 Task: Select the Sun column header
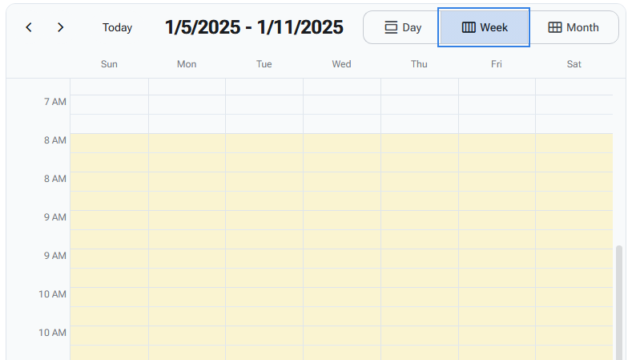click(109, 64)
